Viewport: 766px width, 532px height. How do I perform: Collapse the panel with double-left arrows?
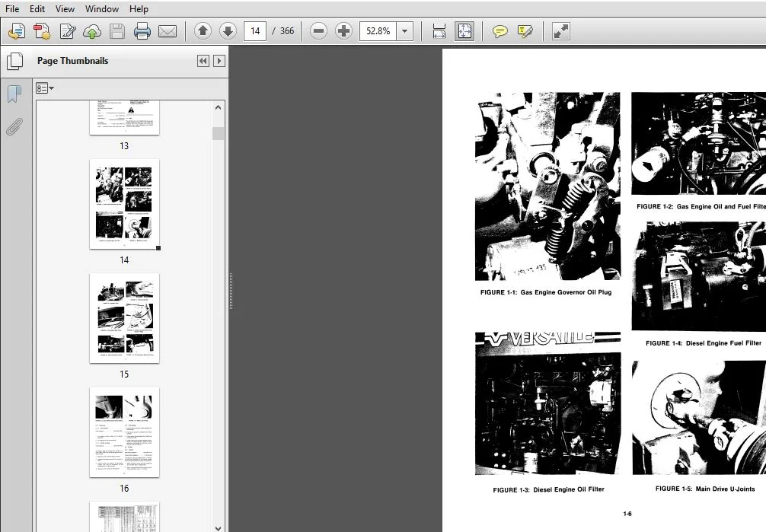click(x=203, y=61)
